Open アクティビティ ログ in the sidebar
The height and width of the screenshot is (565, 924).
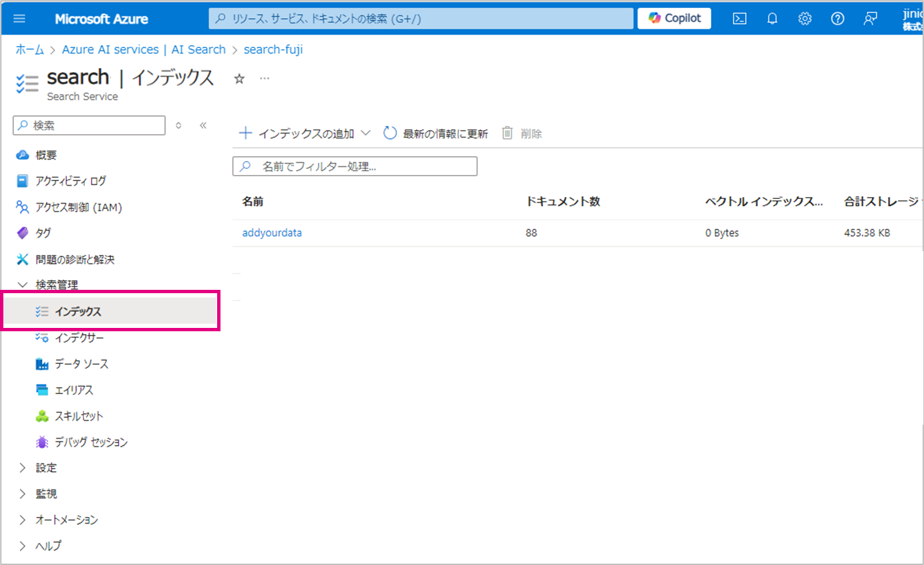point(61,181)
